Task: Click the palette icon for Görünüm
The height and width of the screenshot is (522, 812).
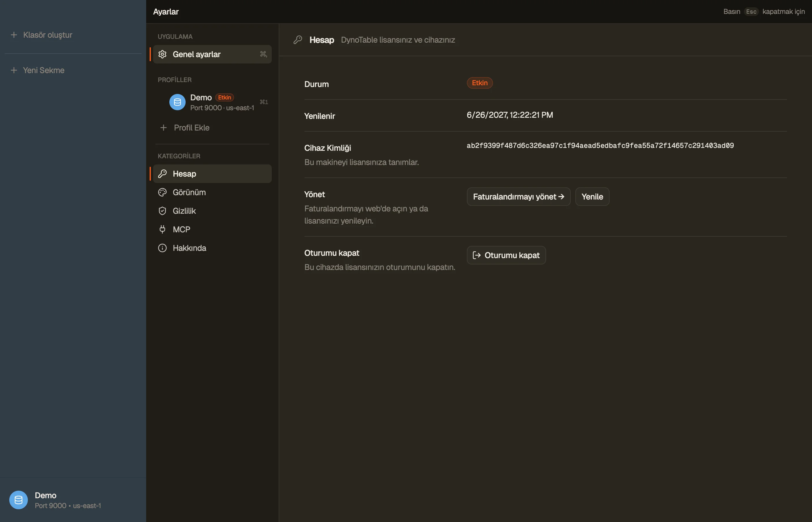Action: pos(162,192)
